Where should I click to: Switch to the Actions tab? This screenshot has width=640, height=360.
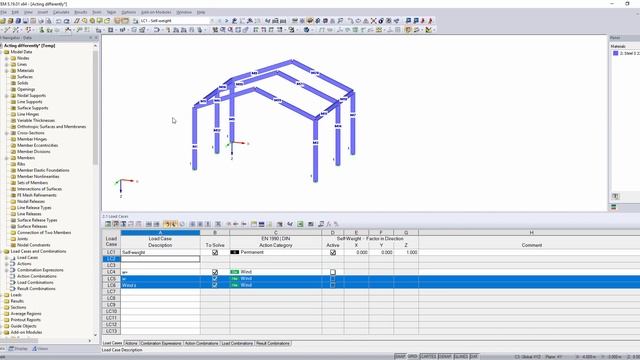click(131, 343)
